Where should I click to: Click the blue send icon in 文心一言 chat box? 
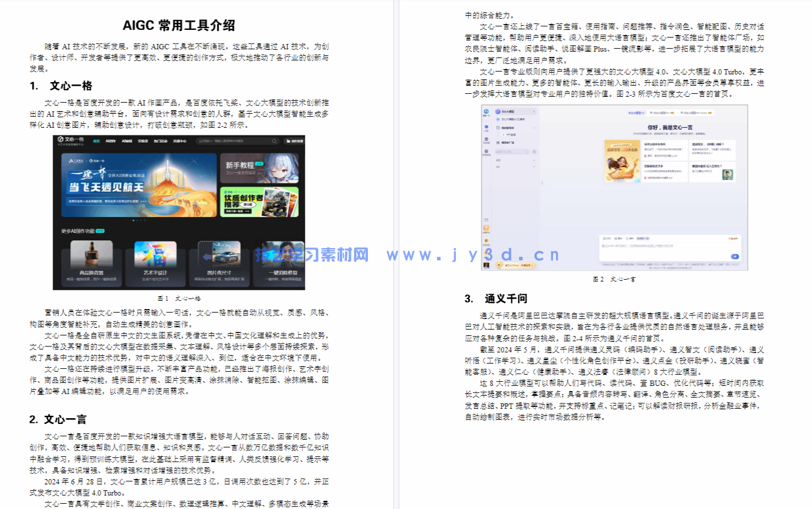(x=735, y=256)
